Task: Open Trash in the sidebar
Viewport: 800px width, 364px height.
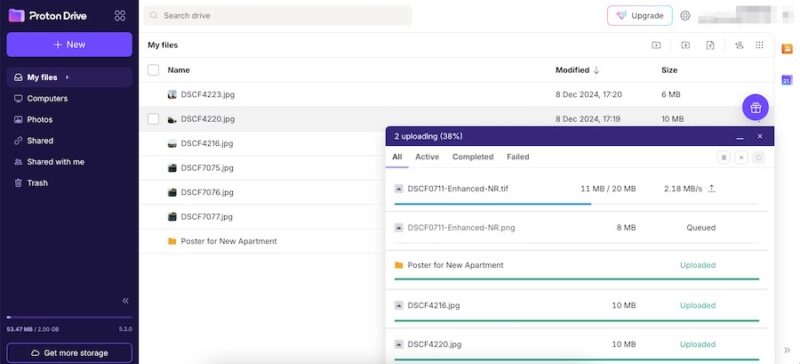Action: [x=69, y=183]
